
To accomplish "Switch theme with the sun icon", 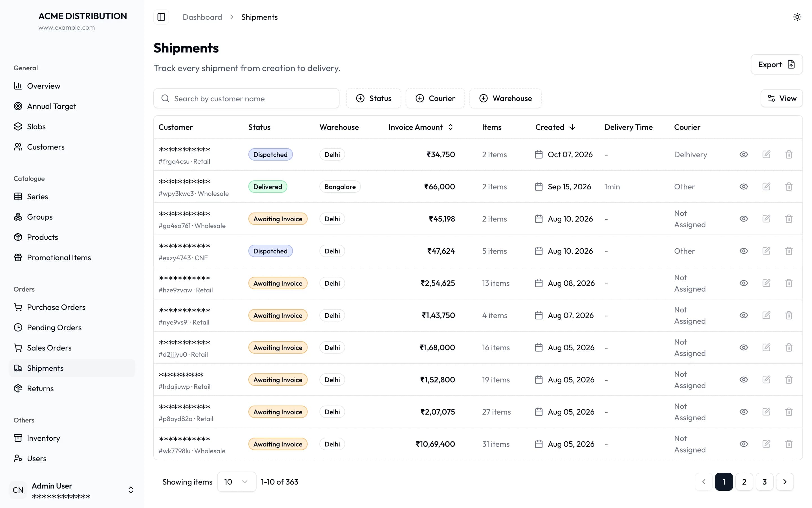I will [797, 17].
